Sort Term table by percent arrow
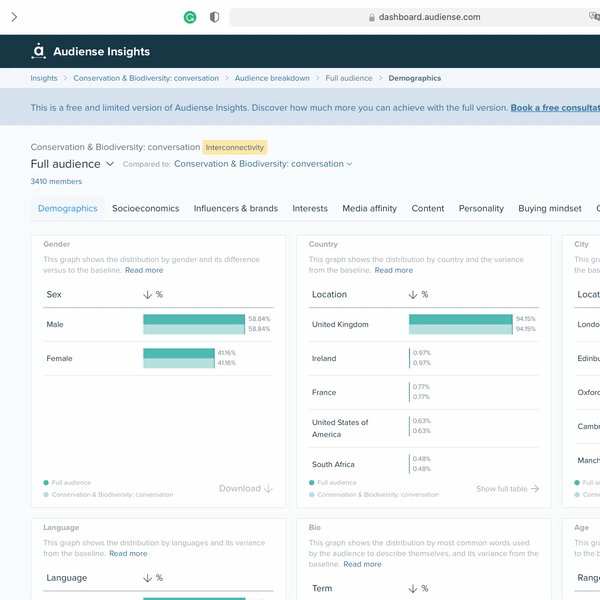This screenshot has height=600, width=600. (x=412, y=589)
